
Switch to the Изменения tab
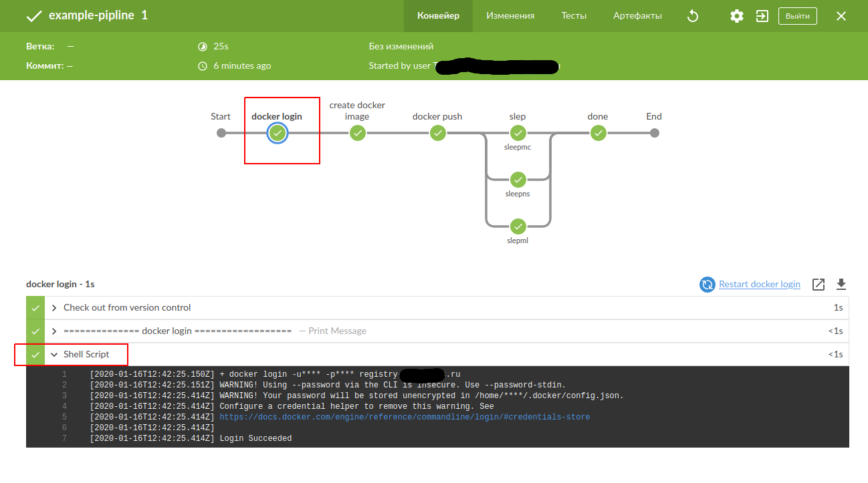click(510, 16)
